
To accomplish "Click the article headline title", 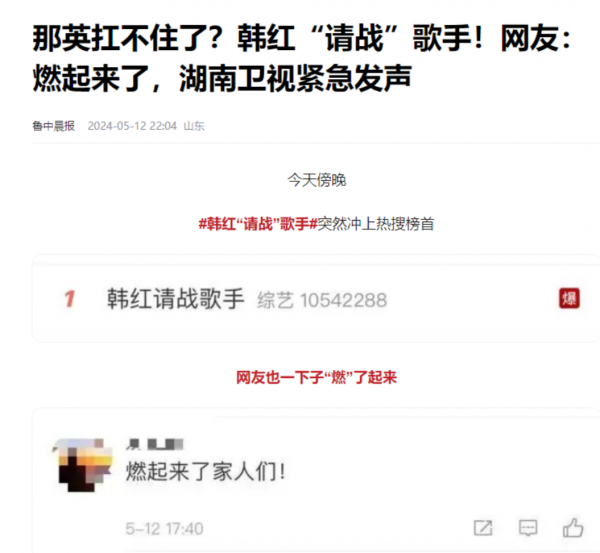I will pos(301,58).
